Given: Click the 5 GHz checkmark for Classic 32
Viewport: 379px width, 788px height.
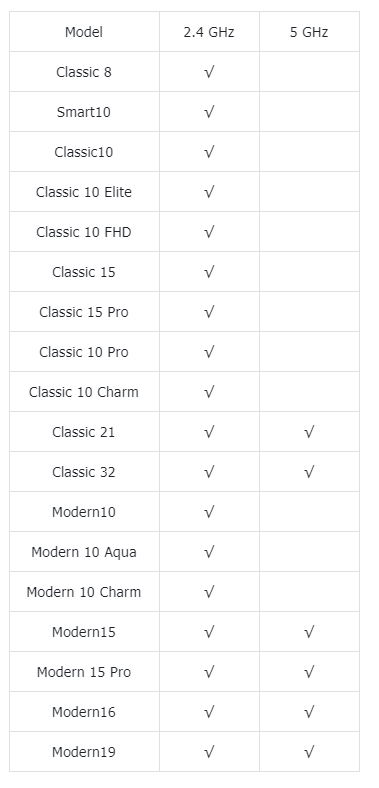Looking at the screenshot, I should (309, 472).
